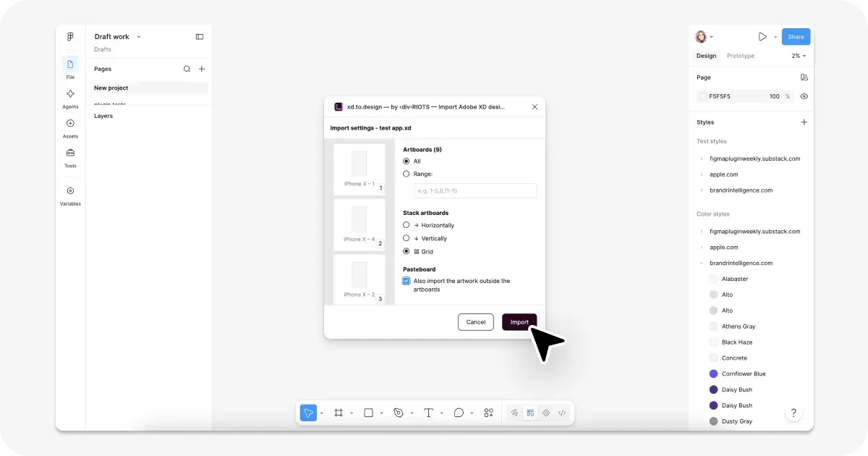Click the Cancel button

(x=476, y=322)
